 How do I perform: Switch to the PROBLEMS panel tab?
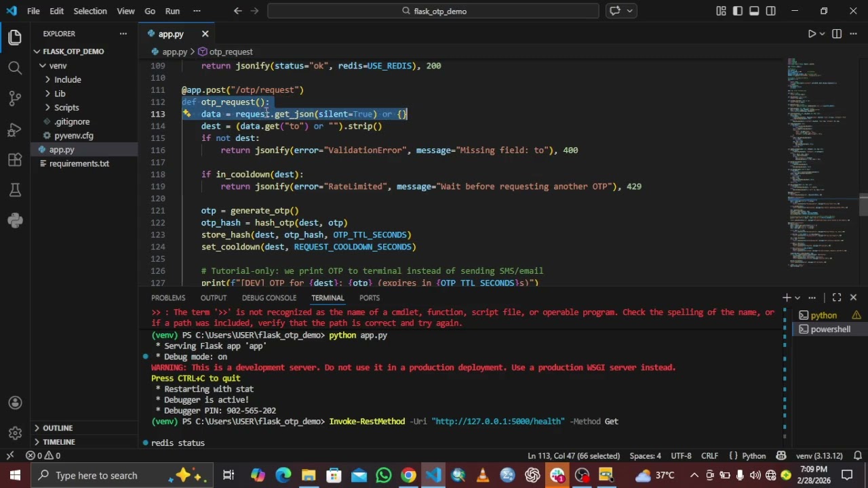pyautogui.click(x=168, y=298)
